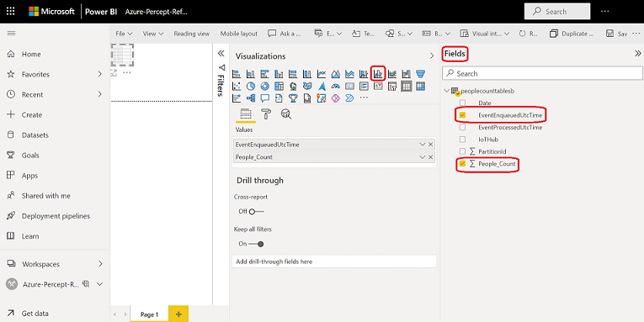
Task: Uncheck the EventEnqueuedUtcTime field
Action: [x=462, y=115]
